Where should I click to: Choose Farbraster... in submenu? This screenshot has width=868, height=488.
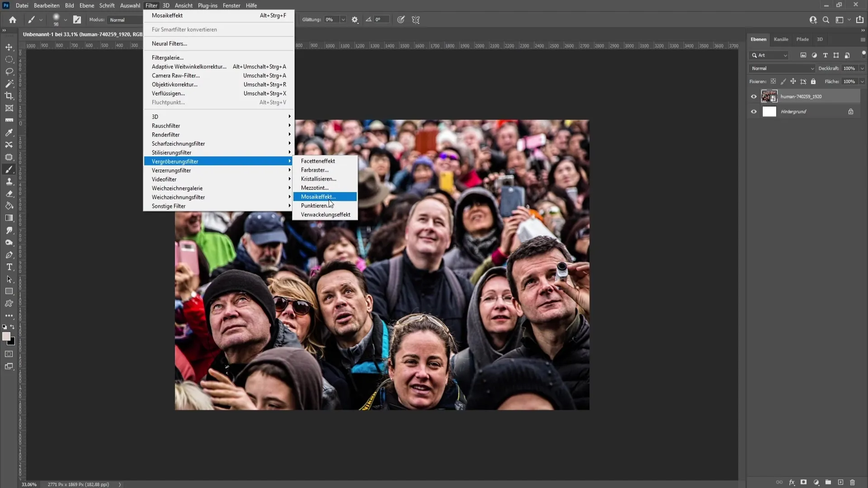click(325, 170)
